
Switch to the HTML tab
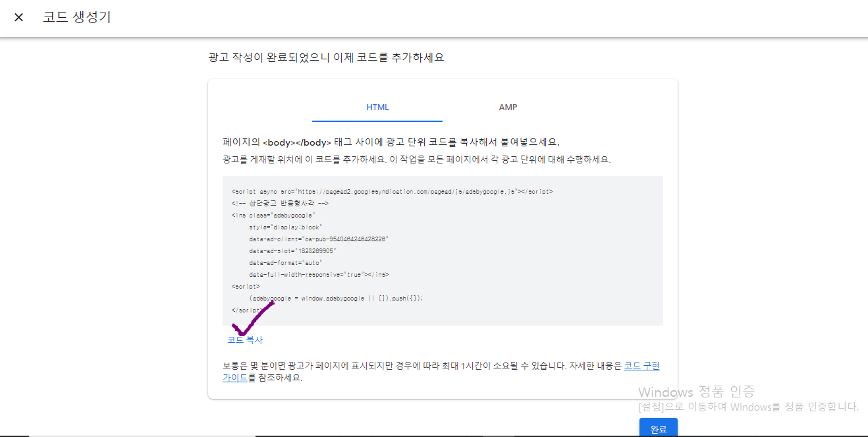pos(377,107)
